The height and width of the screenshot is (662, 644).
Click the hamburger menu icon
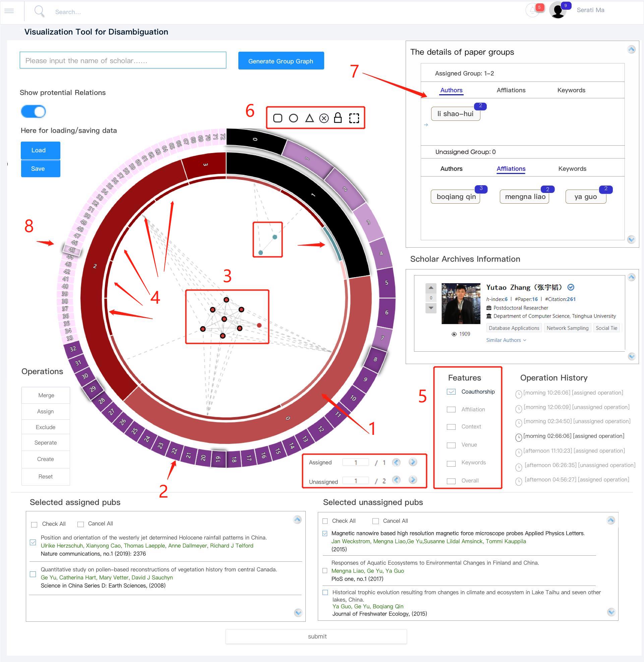[9, 11]
